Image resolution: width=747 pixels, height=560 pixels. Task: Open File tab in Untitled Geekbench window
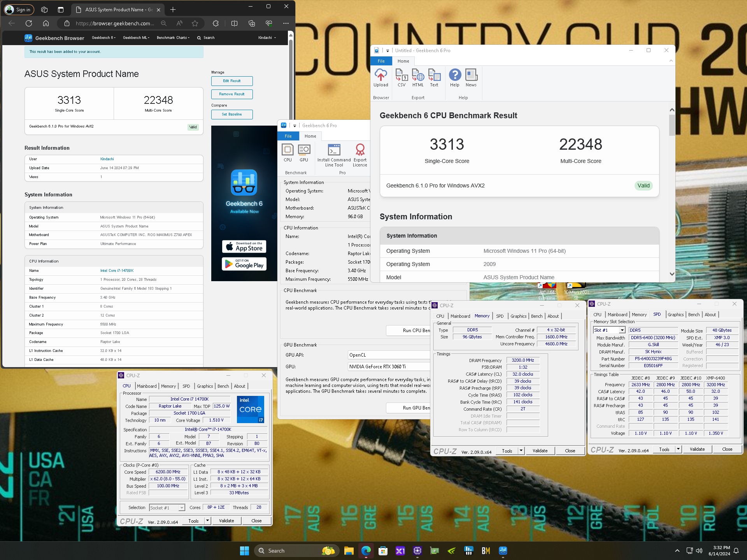(x=381, y=61)
